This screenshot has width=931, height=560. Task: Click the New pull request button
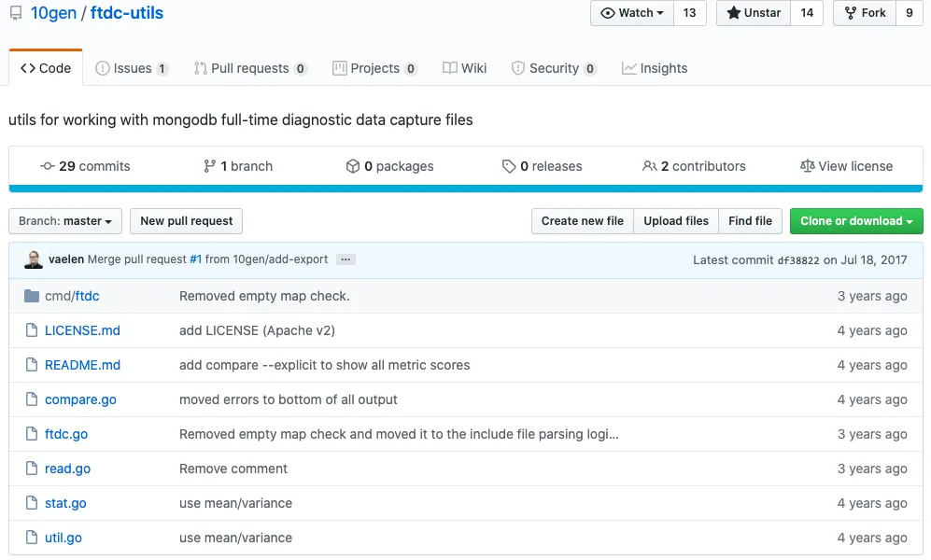pyautogui.click(x=187, y=221)
